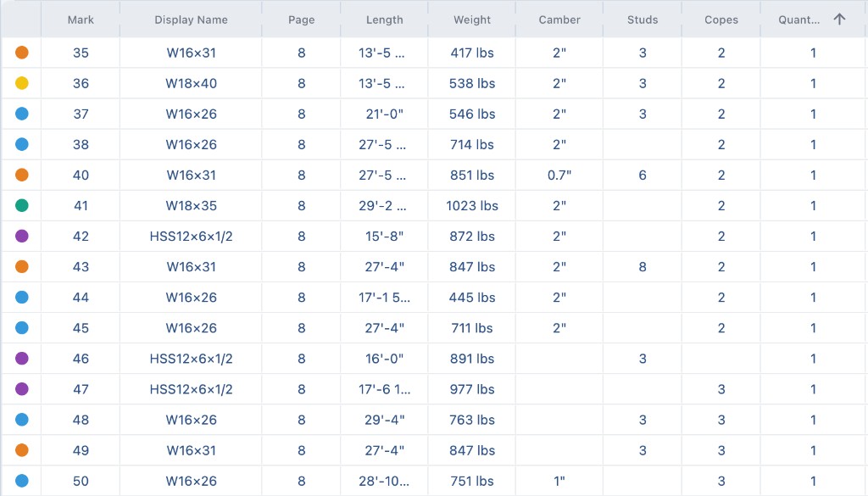Sort by the Mark column header
Image resolution: width=868 pixels, height=496 pixels.
(81, 20)
